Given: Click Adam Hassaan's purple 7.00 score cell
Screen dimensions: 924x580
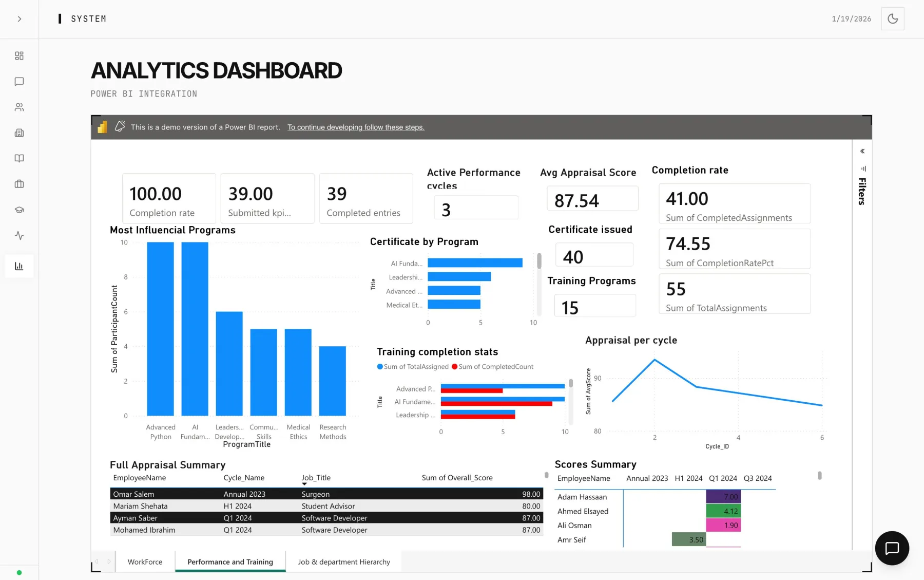Looking at the screenshot, I should coord(723,497).
